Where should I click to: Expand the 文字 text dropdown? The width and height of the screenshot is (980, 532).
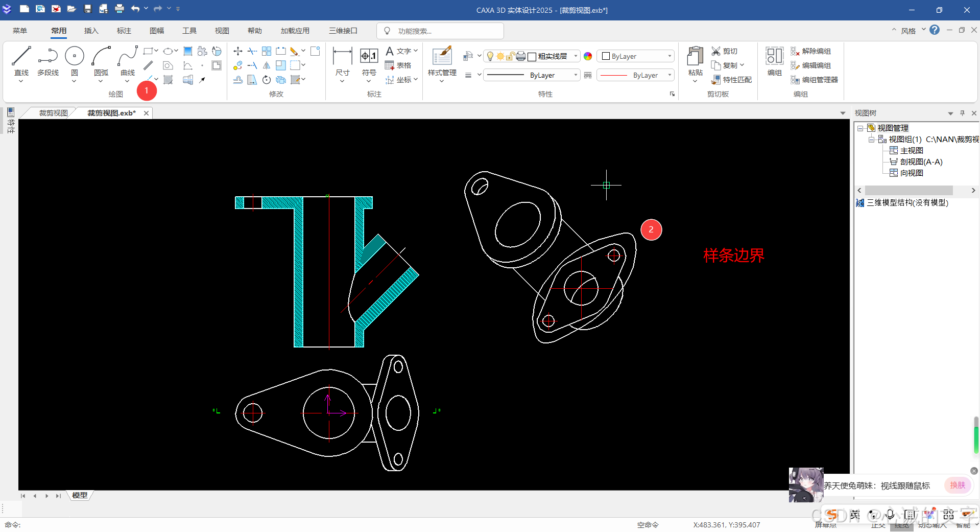pos(416,51)
